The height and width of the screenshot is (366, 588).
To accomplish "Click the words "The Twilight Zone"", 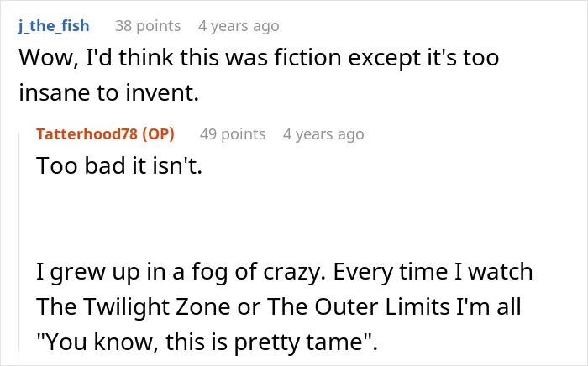I will (x=133, y=306).
